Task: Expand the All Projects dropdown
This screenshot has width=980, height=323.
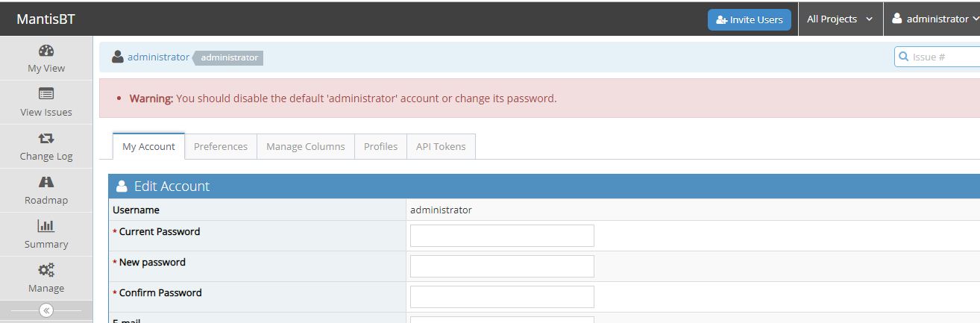Action: click(x=840, y=19)
